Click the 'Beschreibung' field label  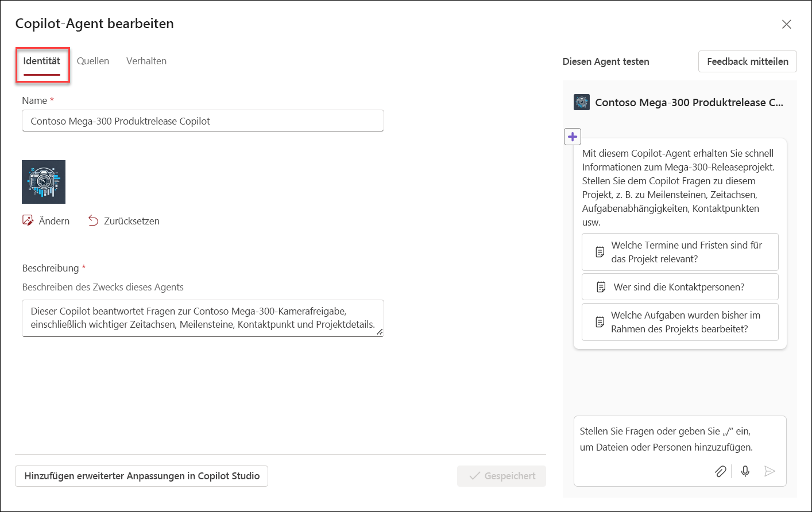(x=51, y=268)
